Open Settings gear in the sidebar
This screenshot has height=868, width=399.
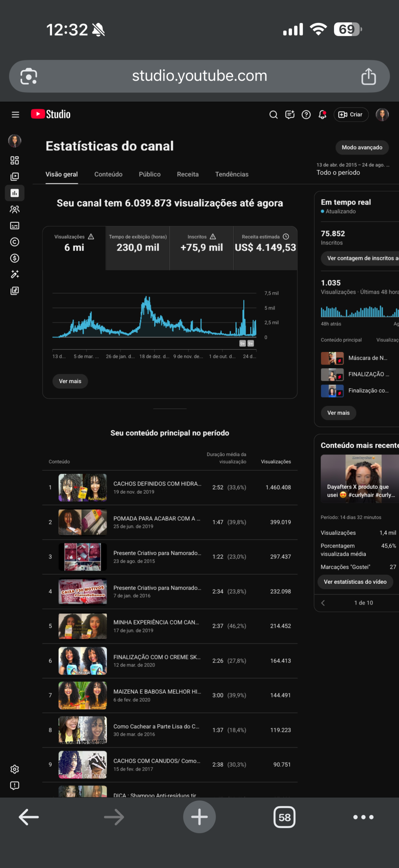(x=15, y=769)
